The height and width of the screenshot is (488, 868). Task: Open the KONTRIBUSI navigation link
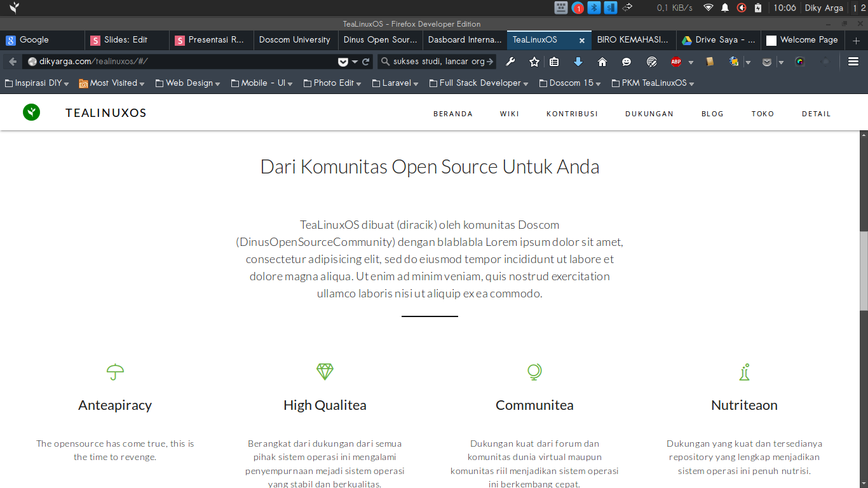coord(572,114)
